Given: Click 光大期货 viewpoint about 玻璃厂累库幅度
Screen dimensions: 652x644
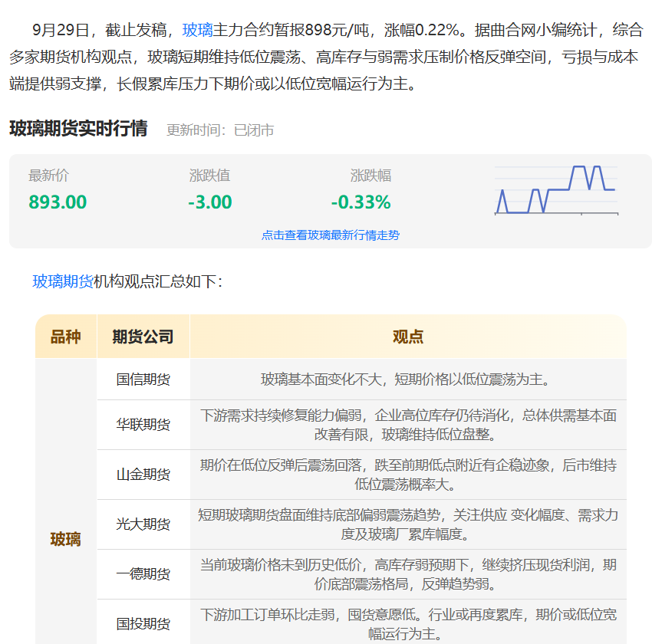Looking at the screenshot, I should click(x=408, y=524).
